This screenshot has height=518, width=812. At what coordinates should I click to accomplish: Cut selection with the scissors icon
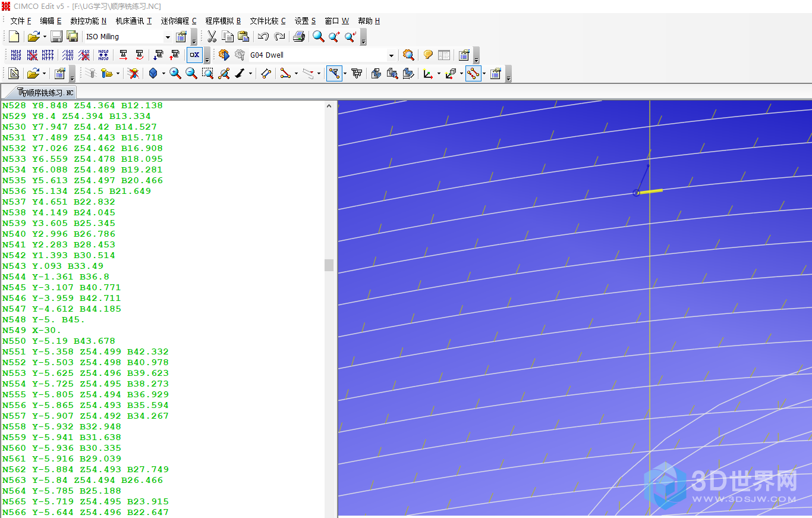[x=212, y=37]
